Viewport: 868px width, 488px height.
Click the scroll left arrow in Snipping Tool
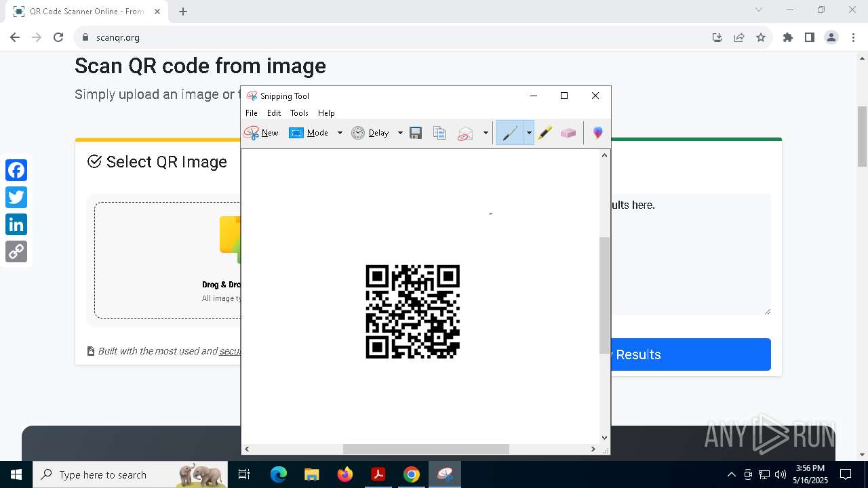pos(247,449)
